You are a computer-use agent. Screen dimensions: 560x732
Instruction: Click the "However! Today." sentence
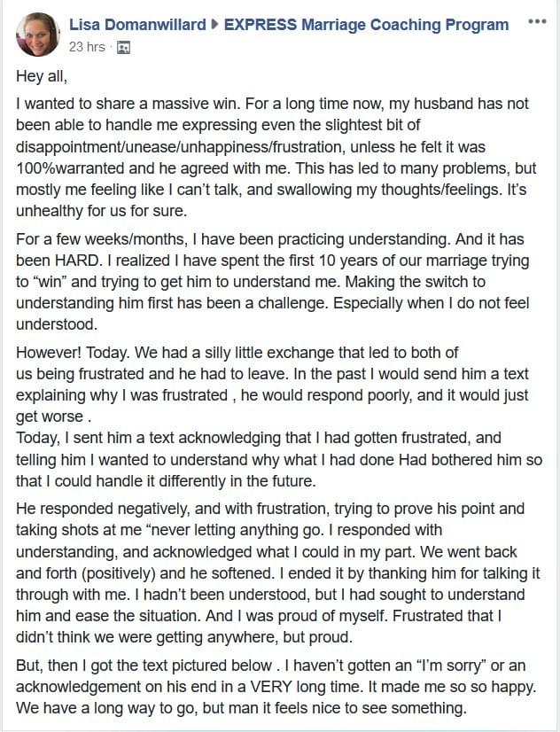73,353
